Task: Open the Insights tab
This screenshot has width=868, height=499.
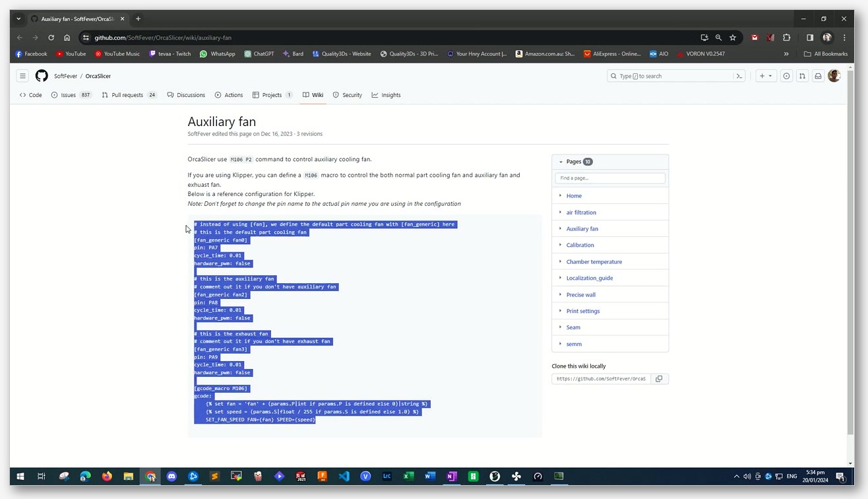Action: 386,95
